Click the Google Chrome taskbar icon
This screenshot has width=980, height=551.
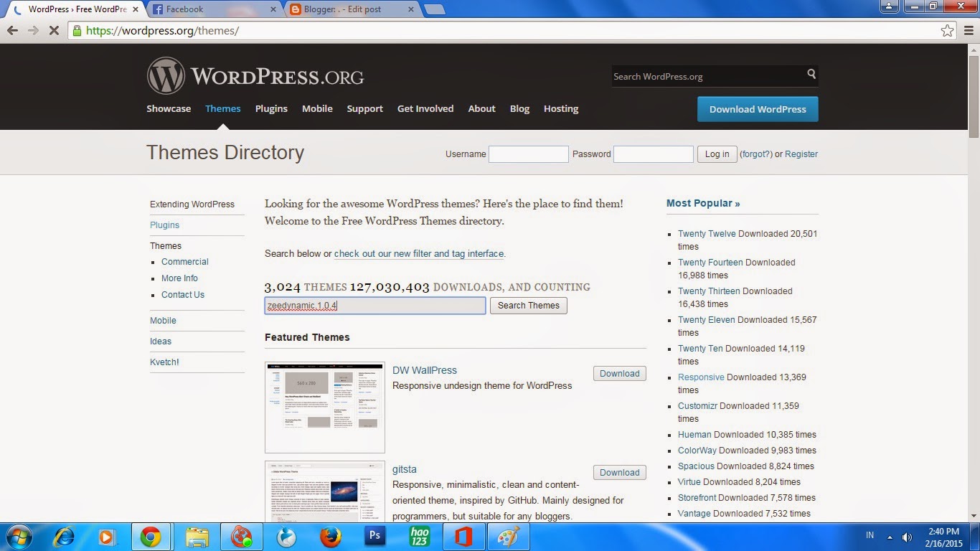tap(150, 537)
